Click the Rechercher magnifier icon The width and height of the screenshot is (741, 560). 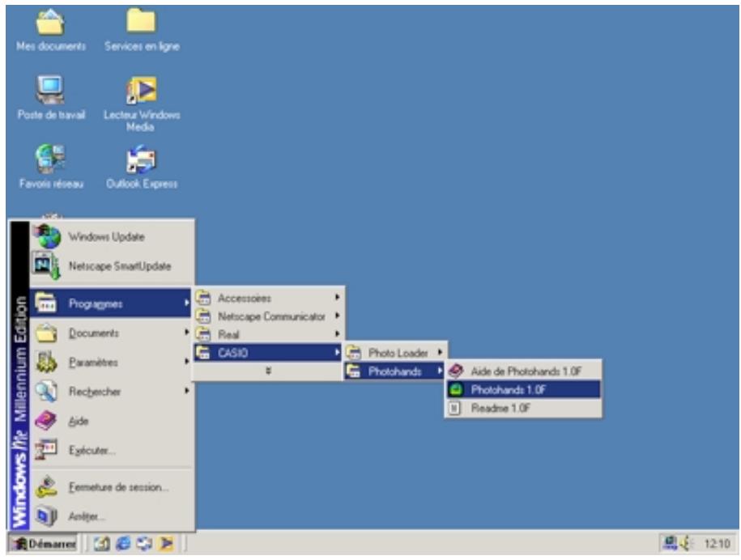tap(46, 392)
